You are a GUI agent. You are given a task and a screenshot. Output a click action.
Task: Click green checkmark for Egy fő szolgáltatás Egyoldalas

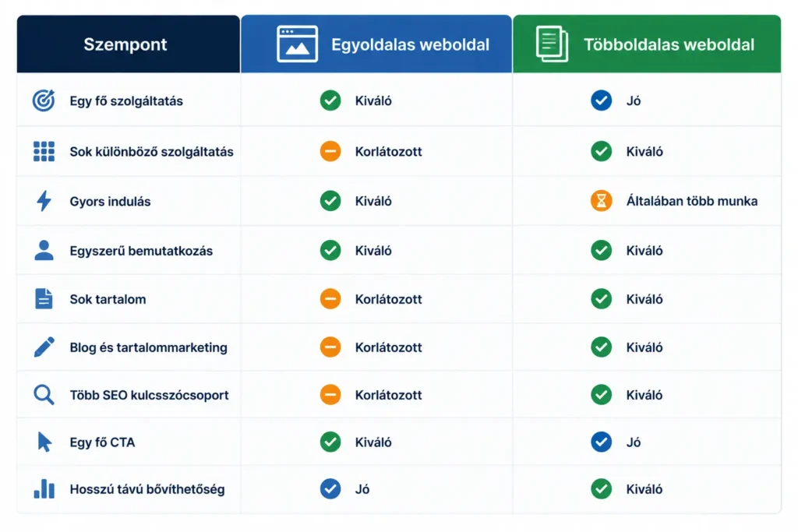(330, 100)
